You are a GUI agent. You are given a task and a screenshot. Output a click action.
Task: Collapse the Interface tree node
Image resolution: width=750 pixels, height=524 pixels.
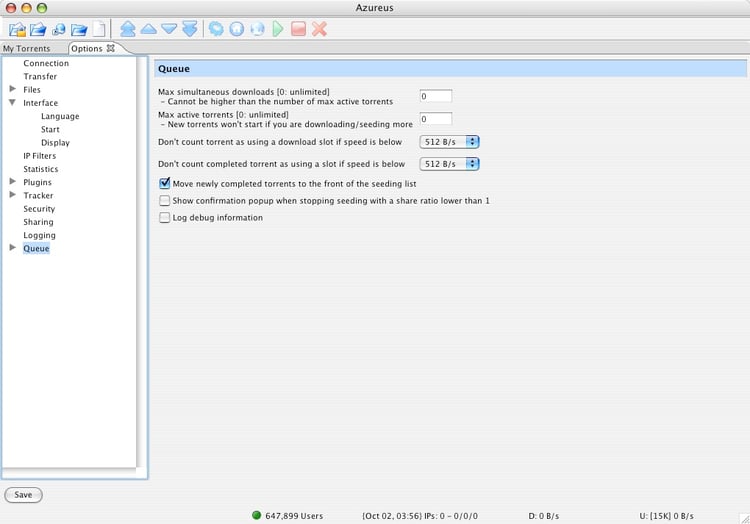tap(13, 102)
